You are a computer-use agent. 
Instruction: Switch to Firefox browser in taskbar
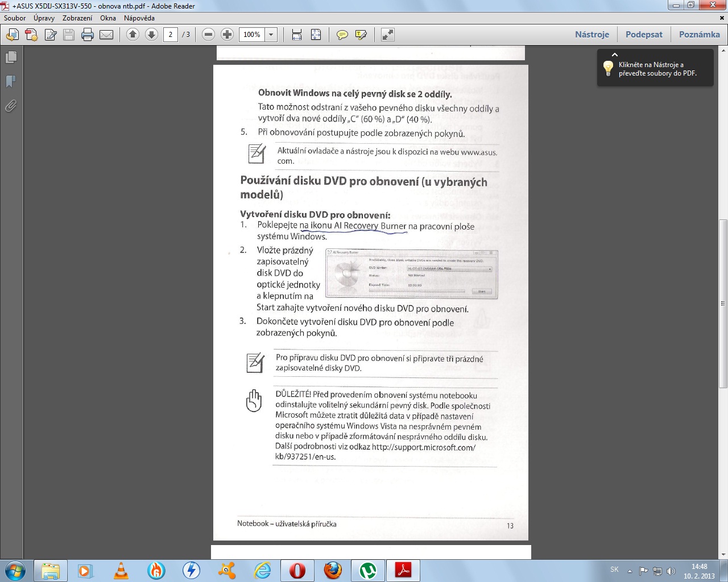[333, 570]
